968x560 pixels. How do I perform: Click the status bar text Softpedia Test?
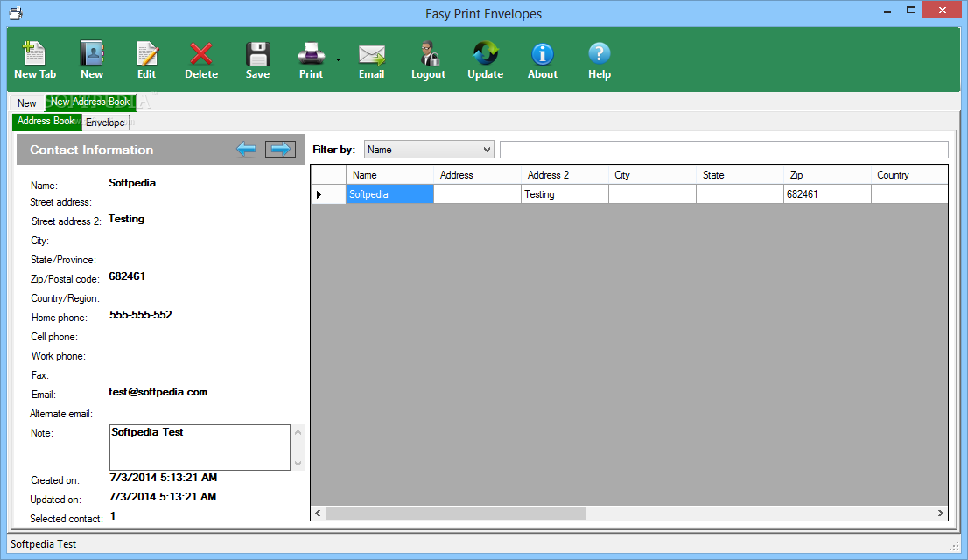pyautogui.click(x=43, y=544)
